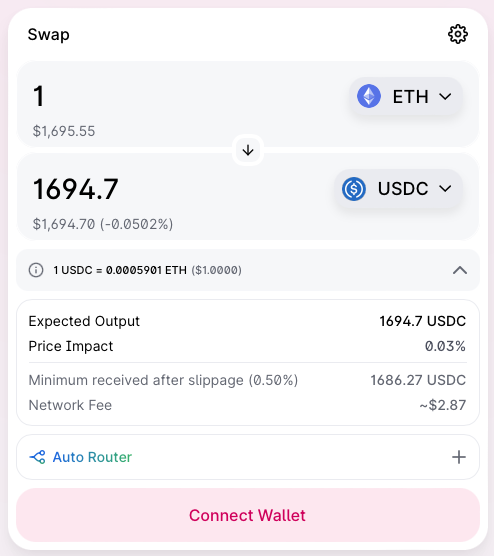Viewport: 494px width, 556px height.
Task: Open swap settings gear icon
Action: 457,34
